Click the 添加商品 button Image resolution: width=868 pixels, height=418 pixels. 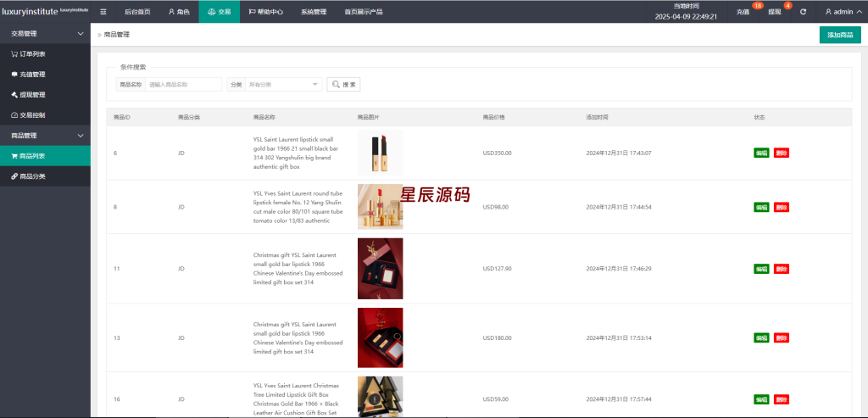coord(840,34)
